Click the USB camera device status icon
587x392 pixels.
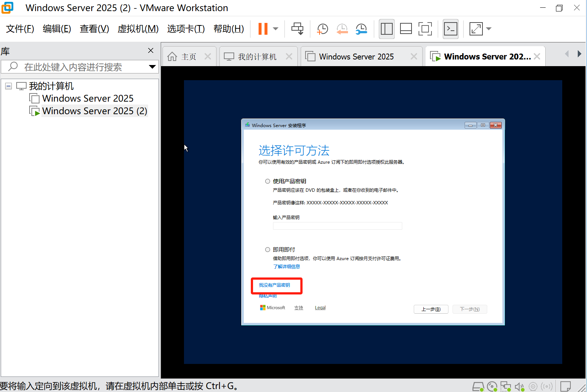pos(533,386)
